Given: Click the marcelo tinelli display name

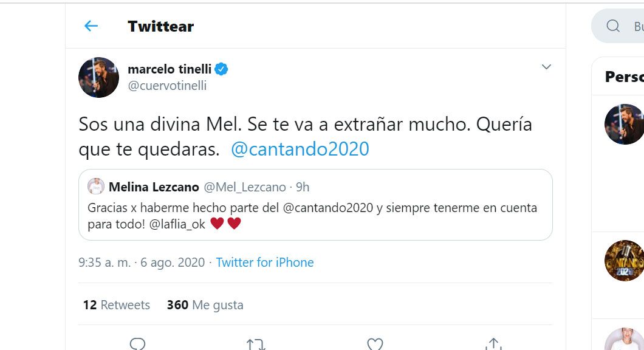Looking at the screenshot, I should point(168,69).
